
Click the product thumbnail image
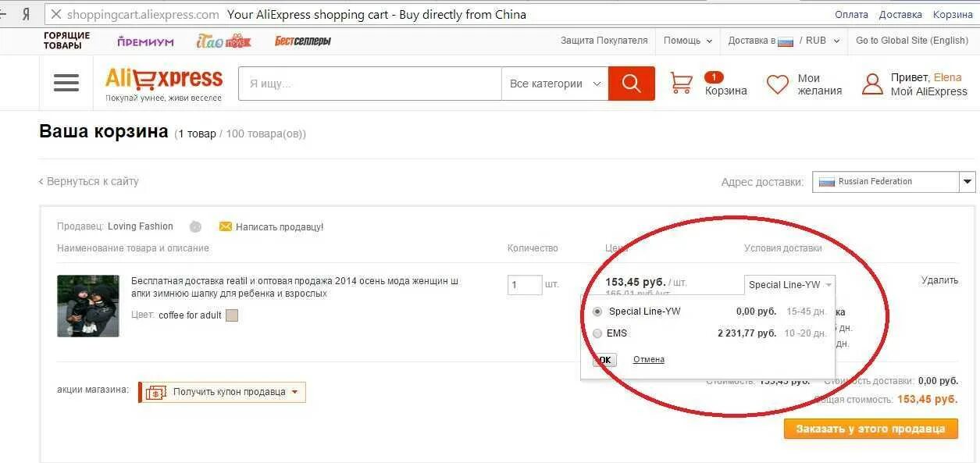coord(88,306)
